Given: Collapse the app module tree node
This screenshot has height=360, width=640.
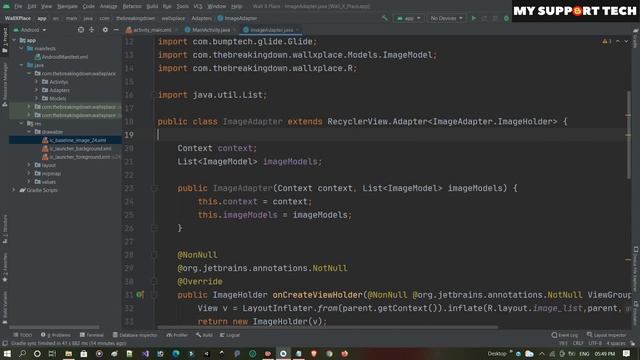Looking at the screenshot, I should [14, 40].
